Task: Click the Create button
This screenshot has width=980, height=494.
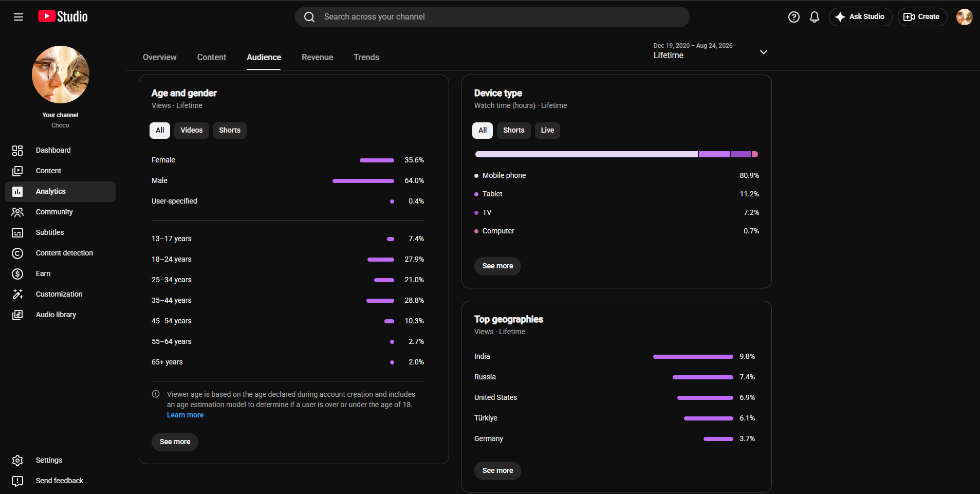Action: 922,17
